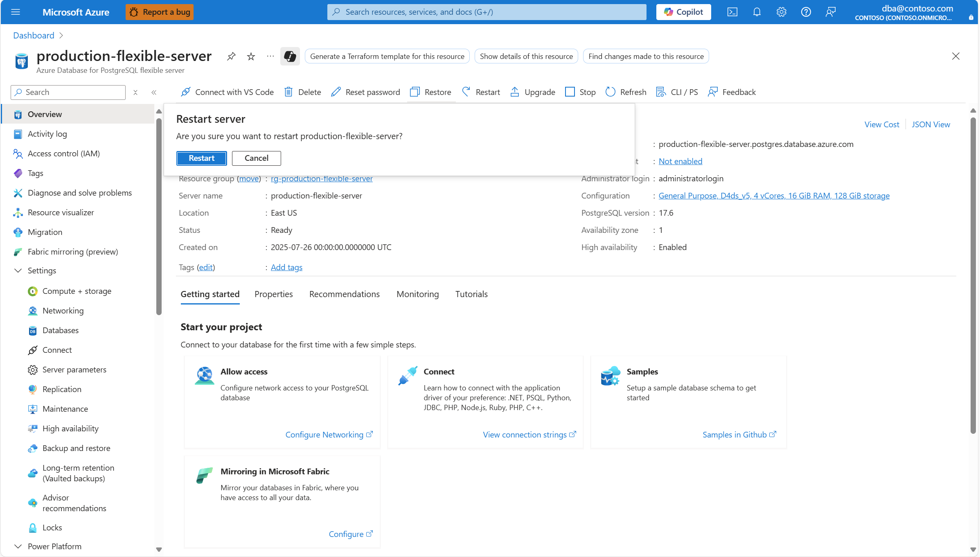Open the Azure portal hamburger menu
Screen dimensions: 980x557
(16, 12)
